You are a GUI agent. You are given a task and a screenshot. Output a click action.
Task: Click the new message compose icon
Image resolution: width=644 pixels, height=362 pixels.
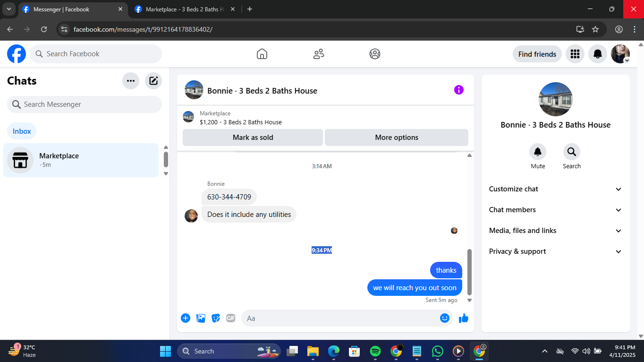(153, 81)
